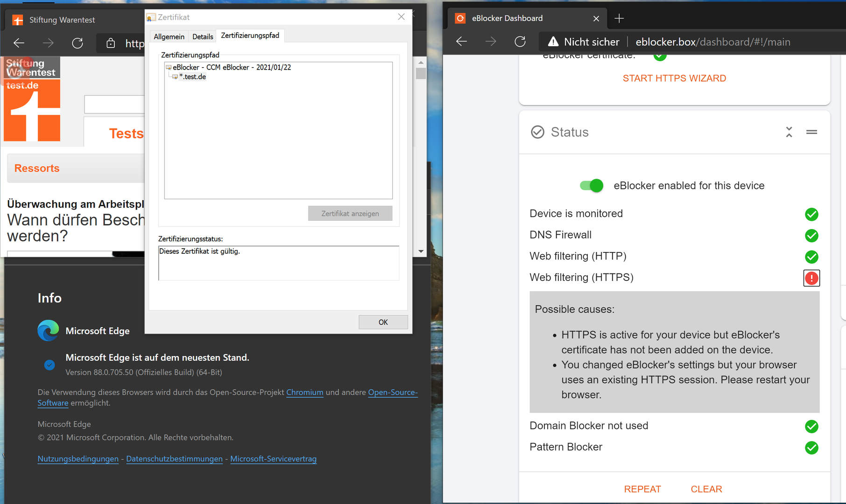Click green check for DNS Firewall
The width and height of the screenshot is (846, 504).
(x=811, y=236)
